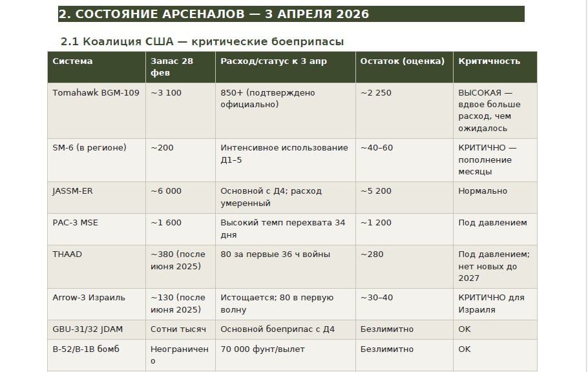Select the 'Arrow-3 Израиль' cell
This screenshot has height=372, width=588.
(x=89, y=298)
